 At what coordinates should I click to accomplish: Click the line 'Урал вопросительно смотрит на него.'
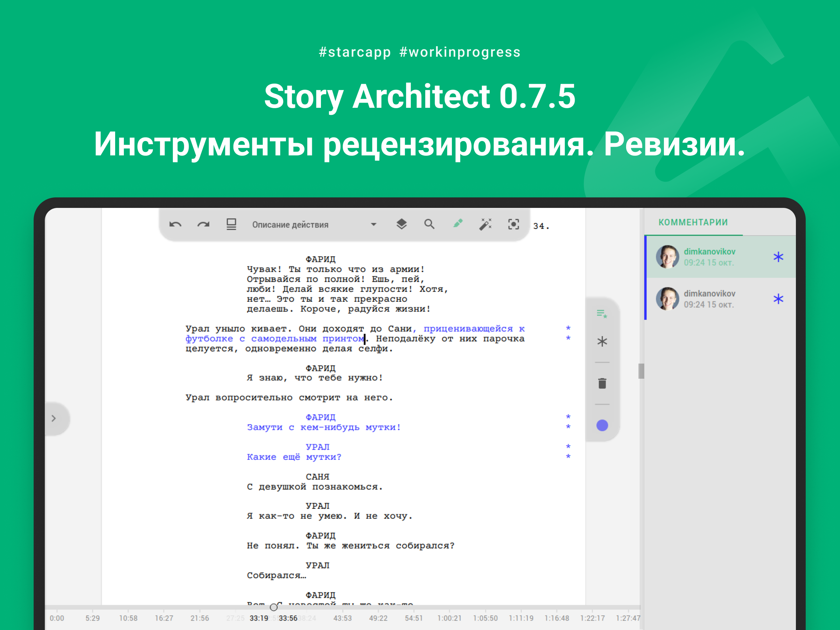289,398
